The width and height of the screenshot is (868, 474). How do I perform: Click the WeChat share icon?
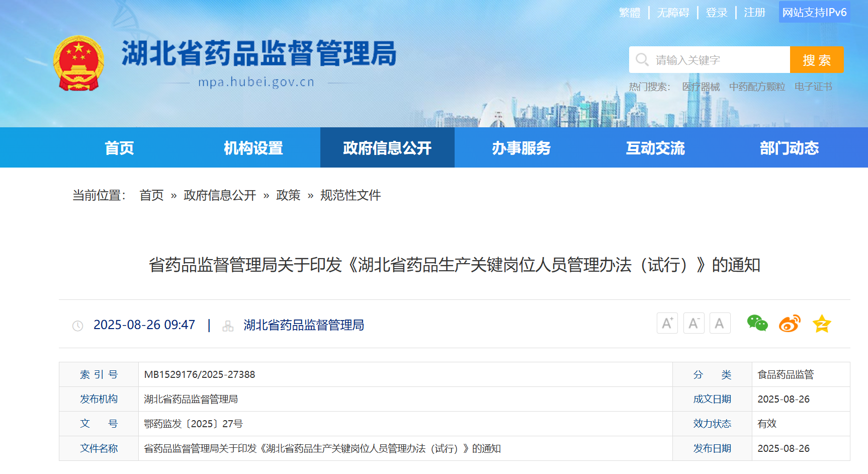[757, 323]
